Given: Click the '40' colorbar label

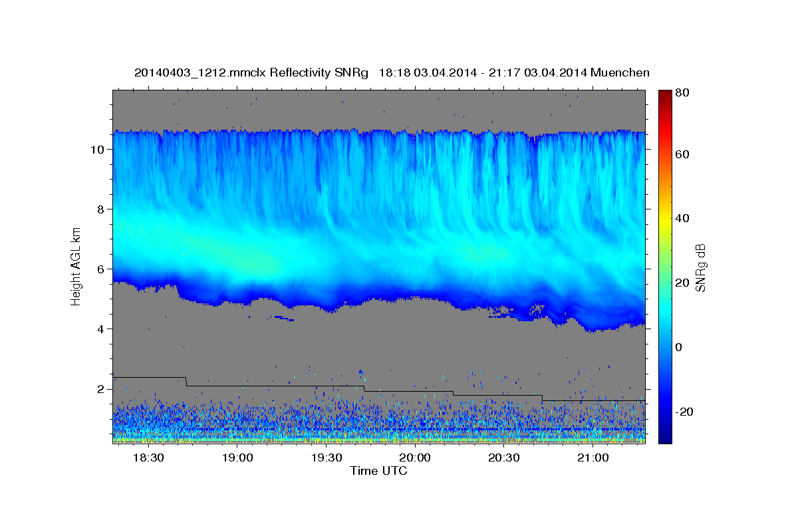Looking at the screenshot, I should tap(682, 218).
